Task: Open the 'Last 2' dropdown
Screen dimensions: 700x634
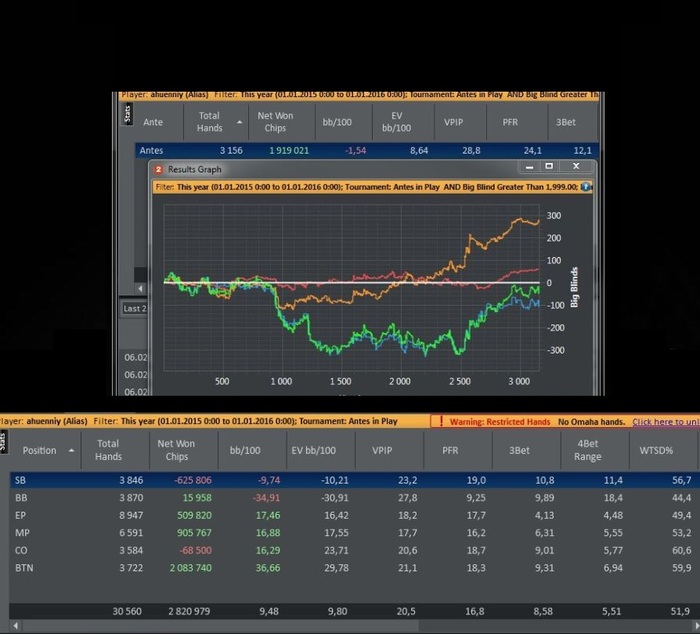Action: click(134, 309)
